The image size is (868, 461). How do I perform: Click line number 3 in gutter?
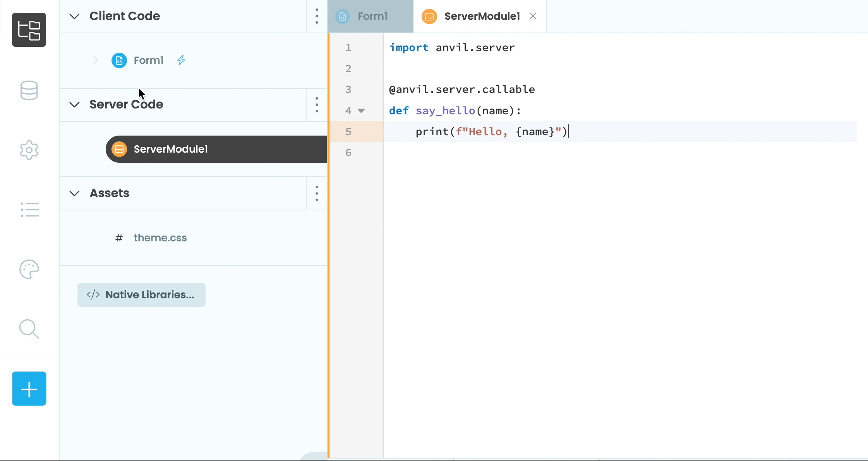(348, 89)
